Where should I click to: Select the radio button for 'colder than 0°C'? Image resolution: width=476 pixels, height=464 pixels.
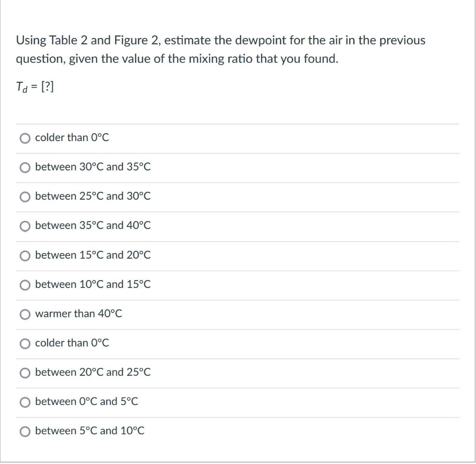click(25, 138)
